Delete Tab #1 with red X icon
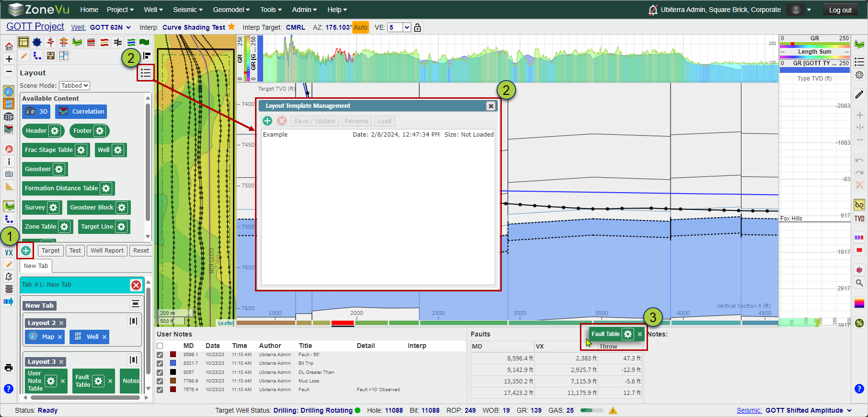 pyautogui.click(x=136, y=285)
